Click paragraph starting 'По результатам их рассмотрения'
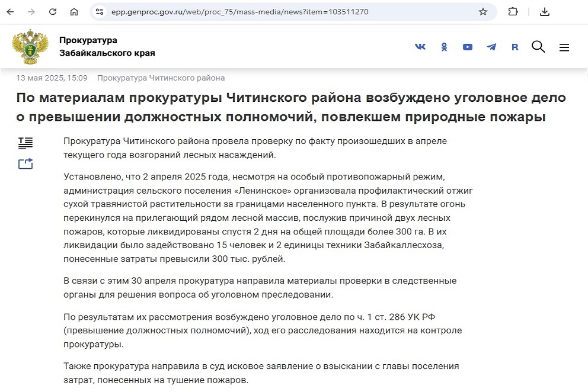 tap(263, 330)
